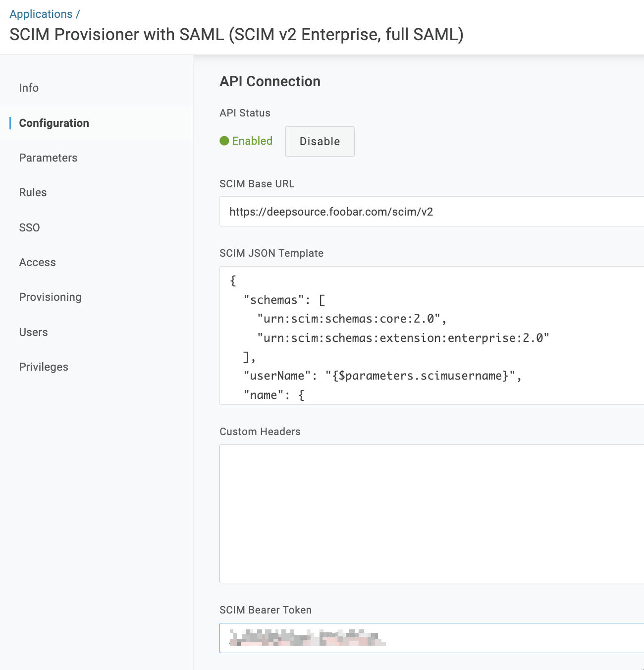Click into the SCIM Base URL field
644x670 pixels.
point(431,212)
